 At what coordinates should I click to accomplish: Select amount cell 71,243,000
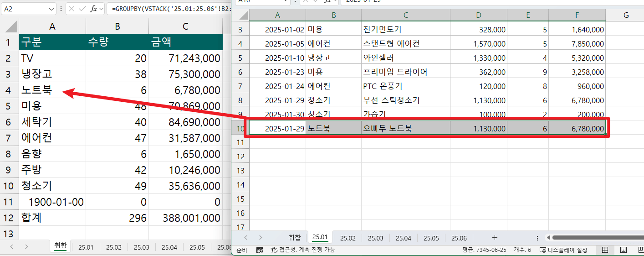pyautogui.click(x=185, y=58)
